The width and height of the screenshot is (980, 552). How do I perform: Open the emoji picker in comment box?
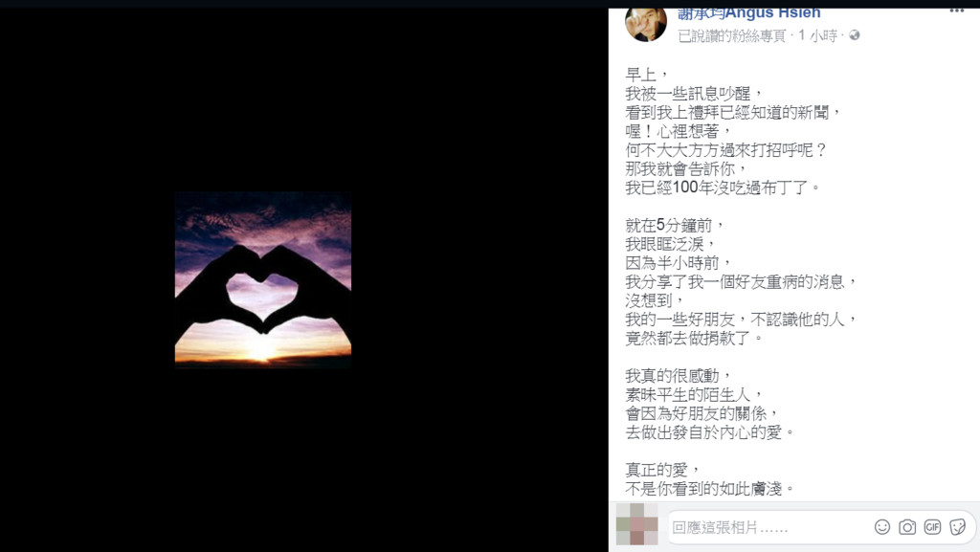(x=881, y=527)
